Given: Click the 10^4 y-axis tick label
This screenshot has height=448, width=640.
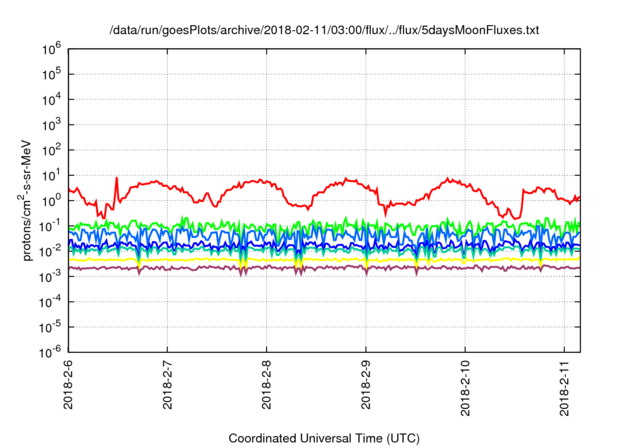Looking at the screenshot, I should (51, 100).
